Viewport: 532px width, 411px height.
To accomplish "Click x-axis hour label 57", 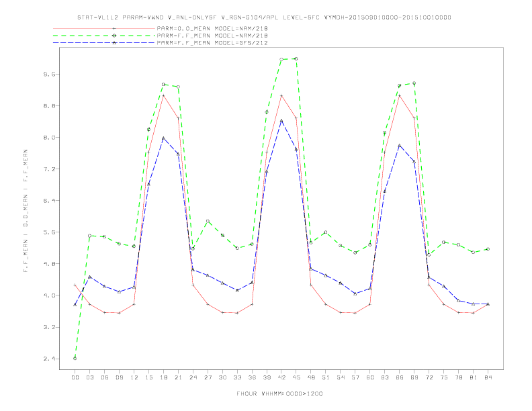I will click(x=355, y=377).
